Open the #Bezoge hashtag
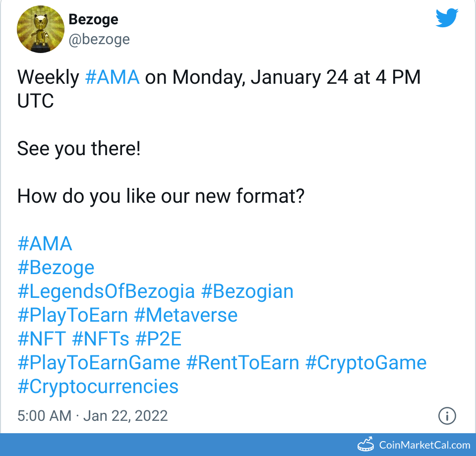The image size is (476, 456). pyautogui.click(x=56, y=268)
